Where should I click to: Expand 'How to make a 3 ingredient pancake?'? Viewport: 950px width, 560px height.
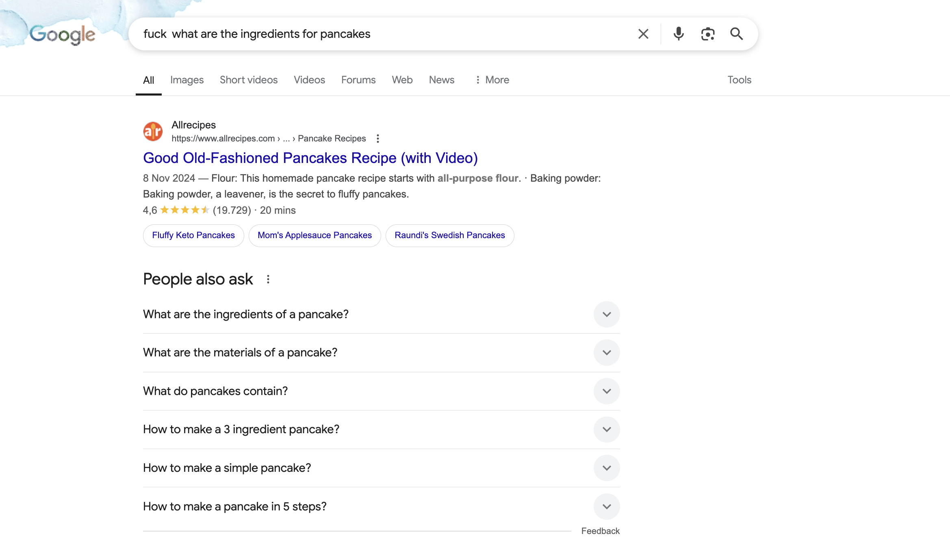point(381,429)
